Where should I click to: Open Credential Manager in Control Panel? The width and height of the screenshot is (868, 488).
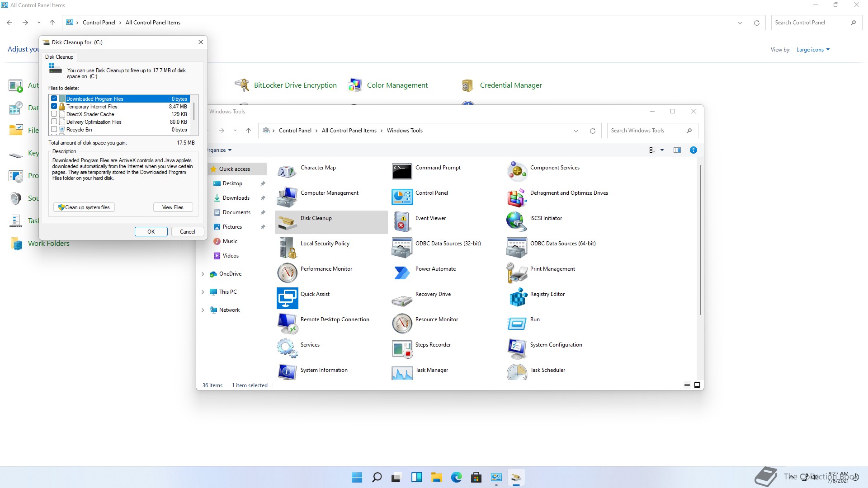pos(502,85)
